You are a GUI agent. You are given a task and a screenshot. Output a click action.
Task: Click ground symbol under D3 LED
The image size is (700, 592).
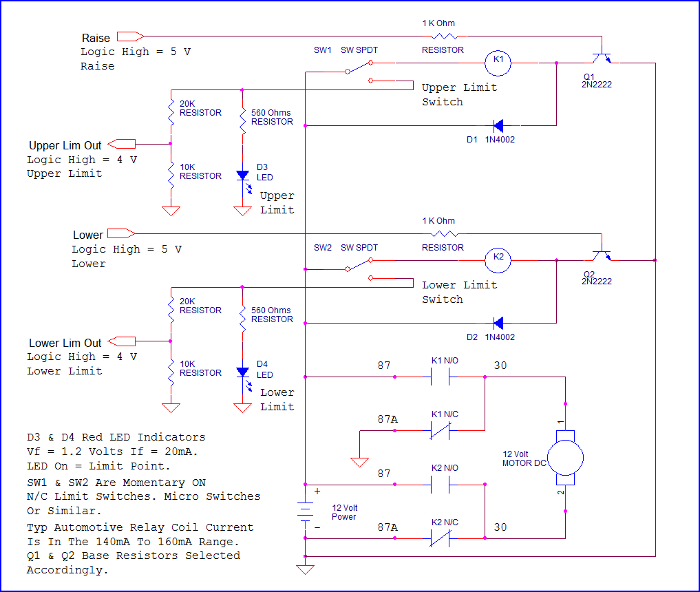(x=243, y=211)
